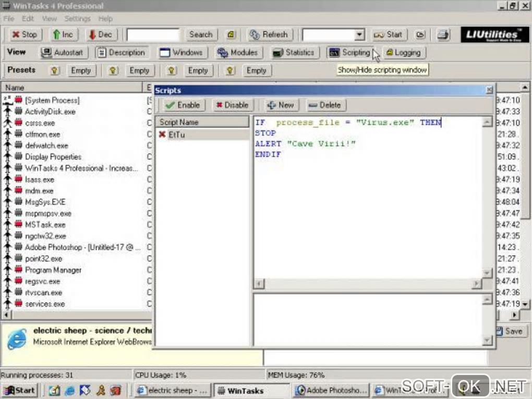Click the first preset lightbulb icon
The width and height of the screenshot is (532, 399).
coord(54,70)
